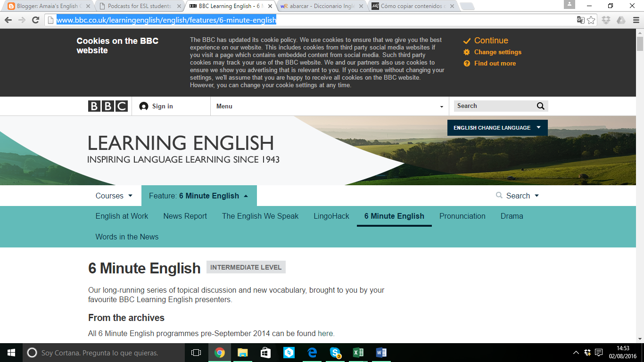Click the Windows Start button

click(x=11, y=353)
